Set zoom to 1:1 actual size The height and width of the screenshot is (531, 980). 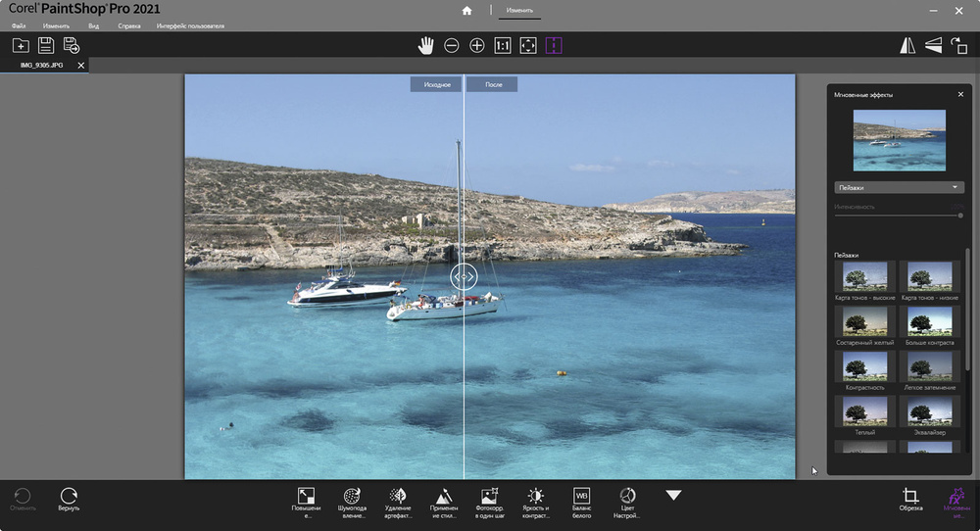pos(503,45)
